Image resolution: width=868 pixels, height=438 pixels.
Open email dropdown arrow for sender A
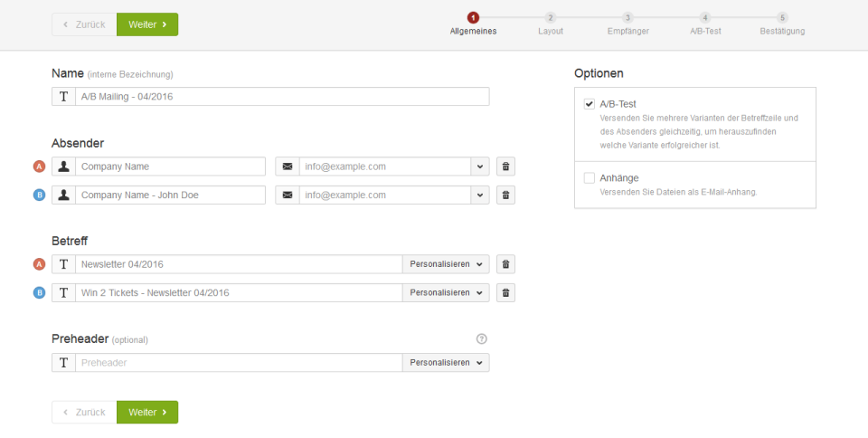point(480,167)
